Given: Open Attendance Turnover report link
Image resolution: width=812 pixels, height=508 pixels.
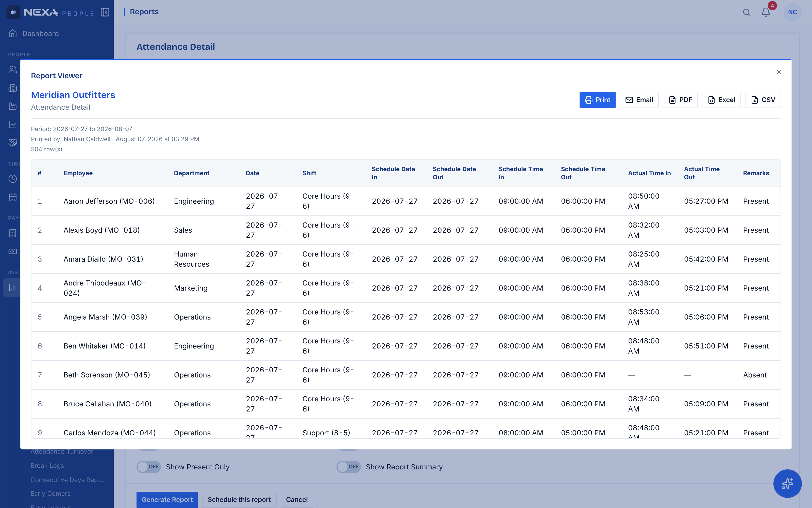Looking at the screenshot, I should pyautogui.click(x=62, y=452).
